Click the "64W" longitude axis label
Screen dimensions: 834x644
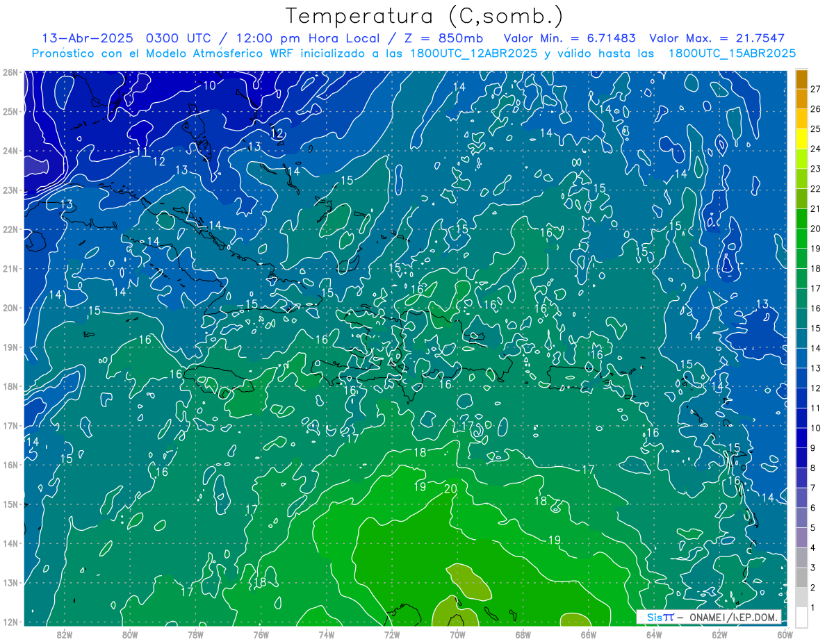pos(654,634)
